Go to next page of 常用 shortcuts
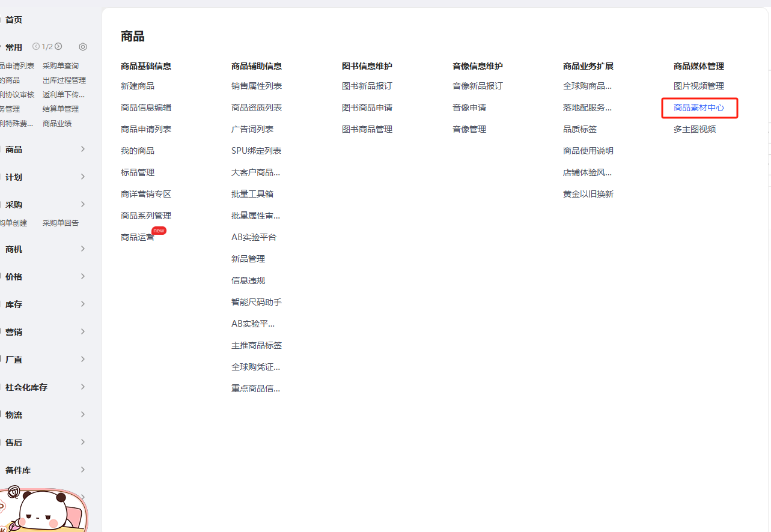771x532 pixels. tap(58, 46)
